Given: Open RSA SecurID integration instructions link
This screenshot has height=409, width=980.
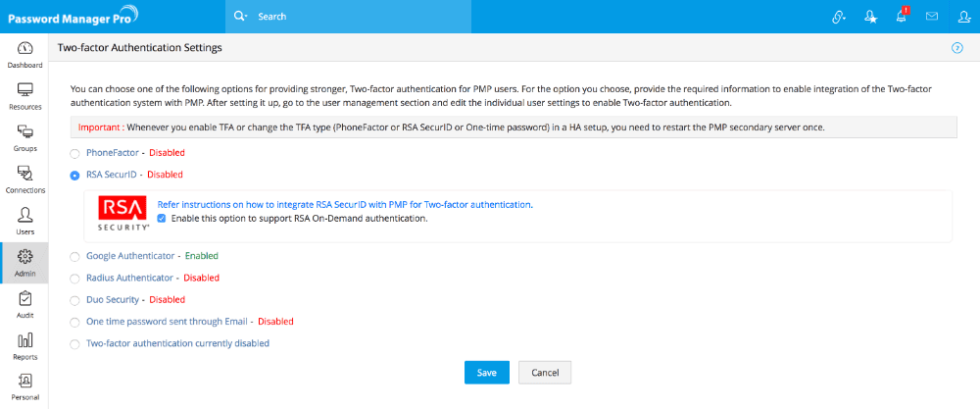Looking at the screenshot, I should [x=344, y=204].
